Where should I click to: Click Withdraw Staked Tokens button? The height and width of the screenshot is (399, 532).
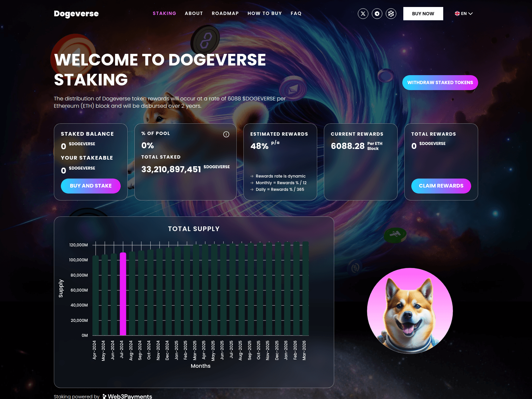pos(440,82)
